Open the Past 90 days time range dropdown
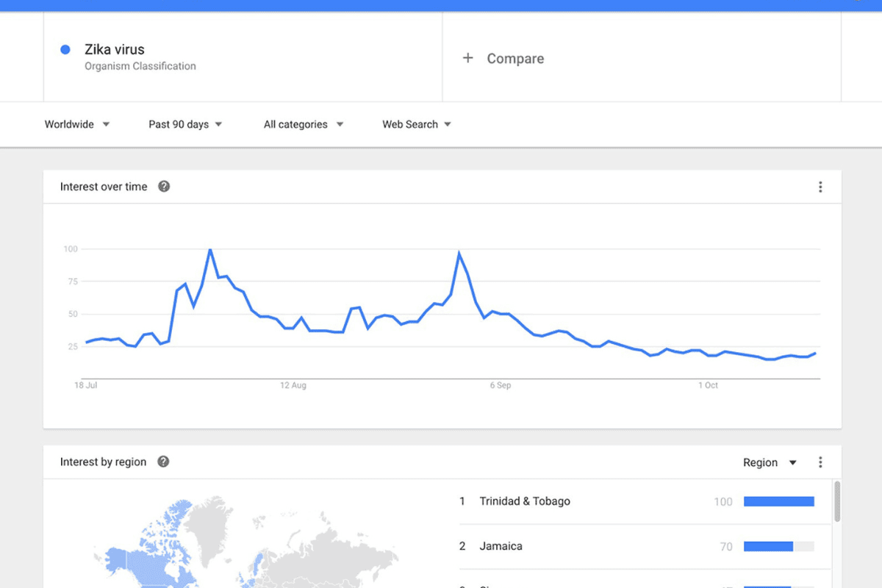Viewport: 882px width, 588px height. [185, 124]
